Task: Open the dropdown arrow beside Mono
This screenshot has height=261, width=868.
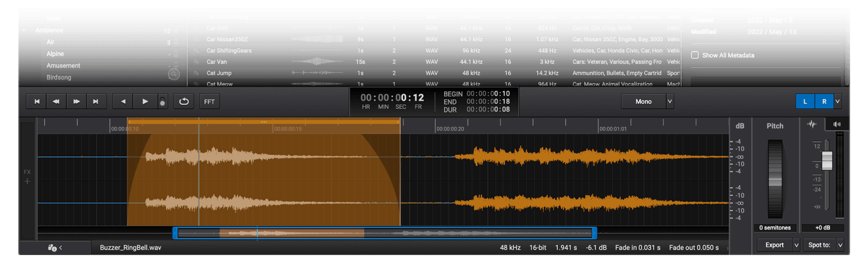Action: (670, 101)
